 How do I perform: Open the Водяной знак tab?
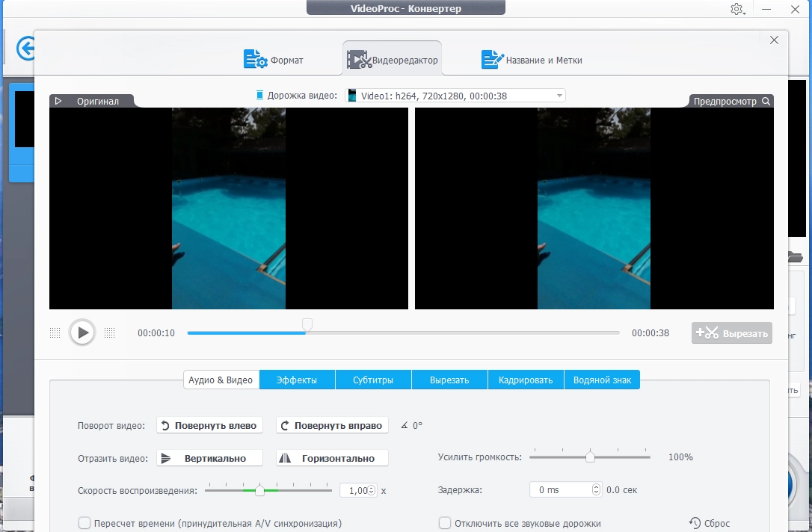602,380
